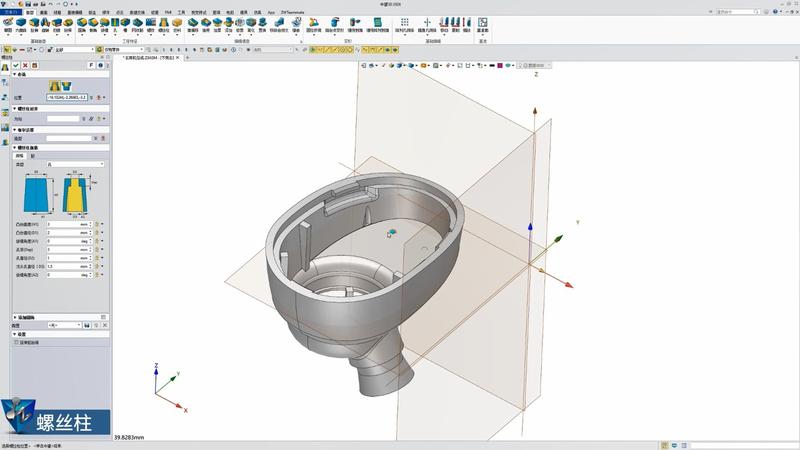Confirm the boss with the green checkmark
This screenshot has height=450, width=800.
pos(17,64)
